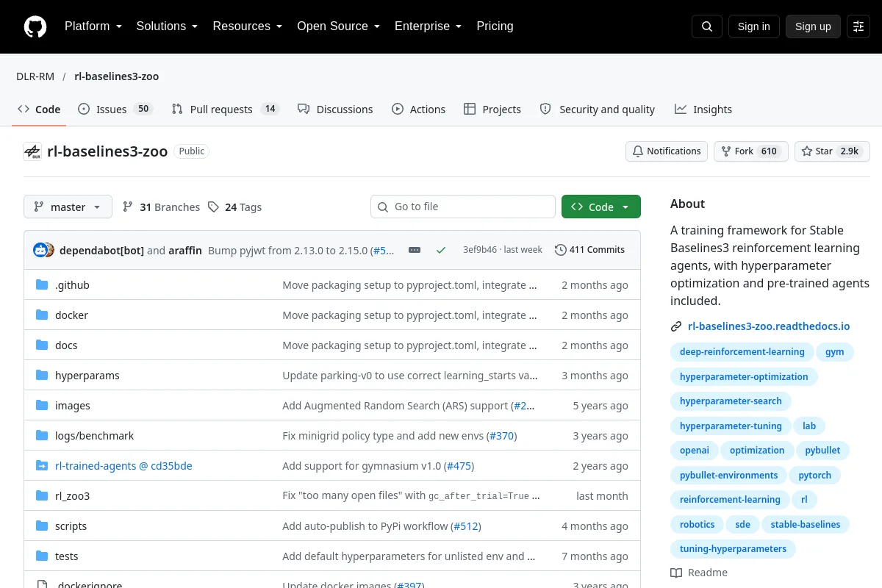Viewport: 882px width, 588px height.
Task: Click the Sign in button
Action: pos(754,26)
